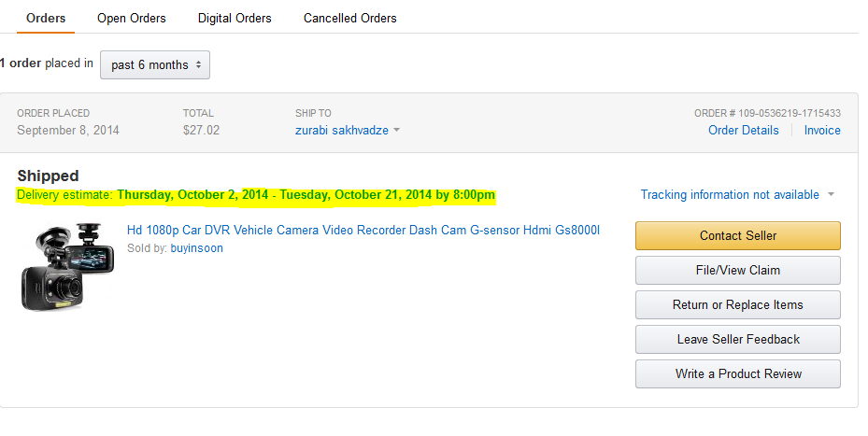Image resolution: width=868 pixels, height=436 pixels.
Task: Open the Order Details link
Action: 743,130
